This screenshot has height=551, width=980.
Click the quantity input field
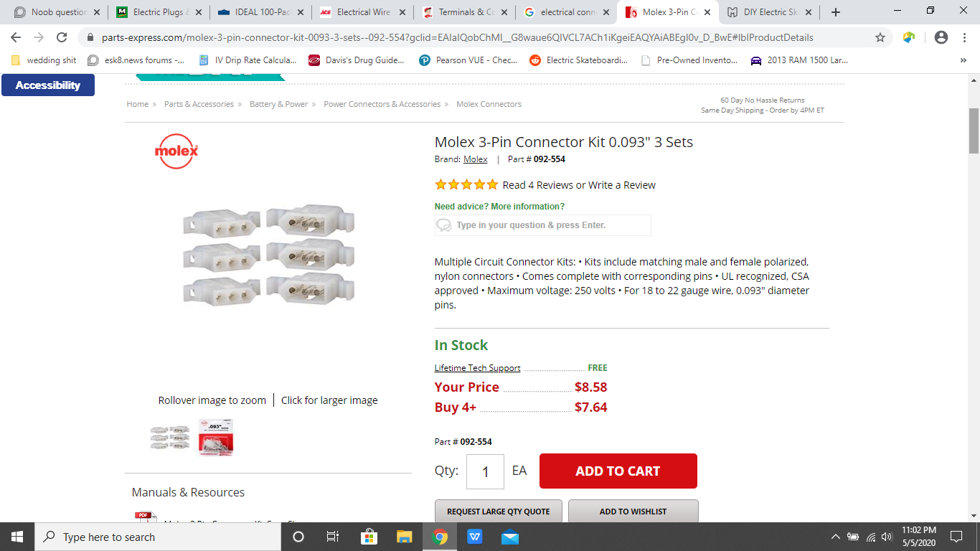[x=485, y=471]
